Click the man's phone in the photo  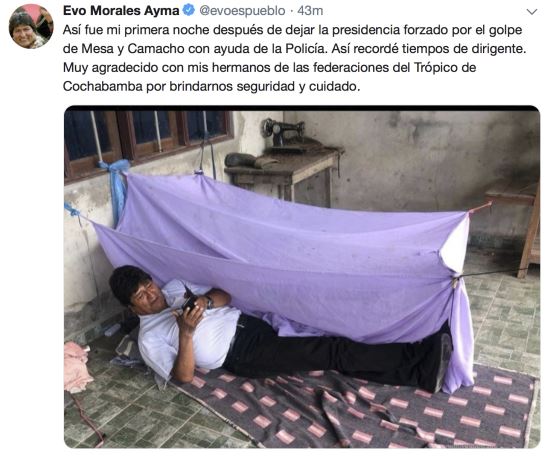pos(189,302)
